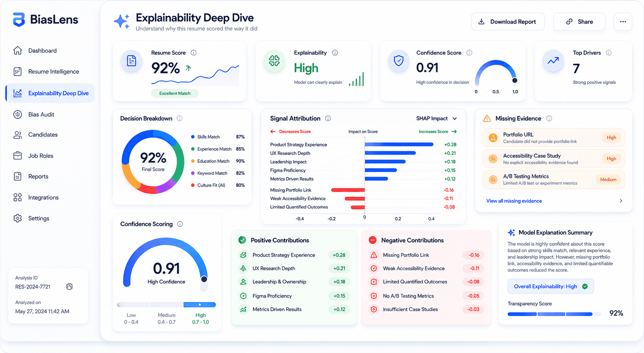Viewport: 644px width, 353px height.
Task: Open the three-dot more options menu
Action: click(623, 22)
